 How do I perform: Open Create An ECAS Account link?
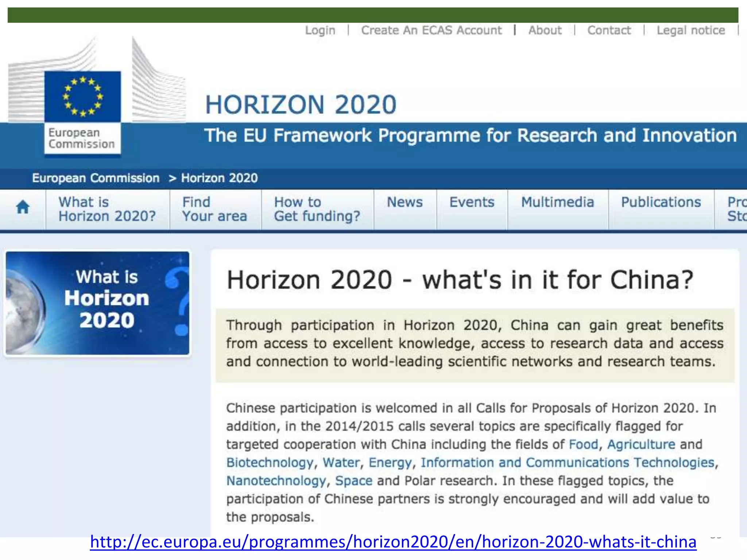[431, 30]
